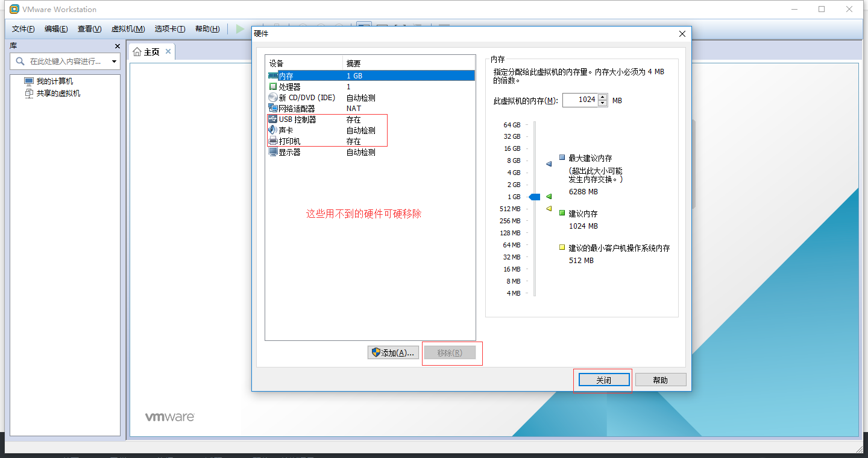This screenshot has width=868, height=458.
Task: Click the 64 GB label on memory scale
Action: coord(512,125)
